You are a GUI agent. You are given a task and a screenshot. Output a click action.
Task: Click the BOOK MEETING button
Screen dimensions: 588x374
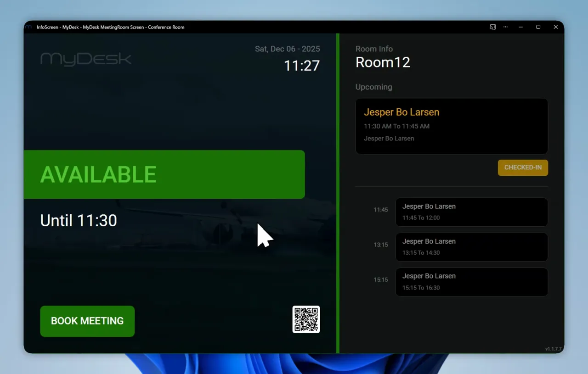tap(87, 321)
